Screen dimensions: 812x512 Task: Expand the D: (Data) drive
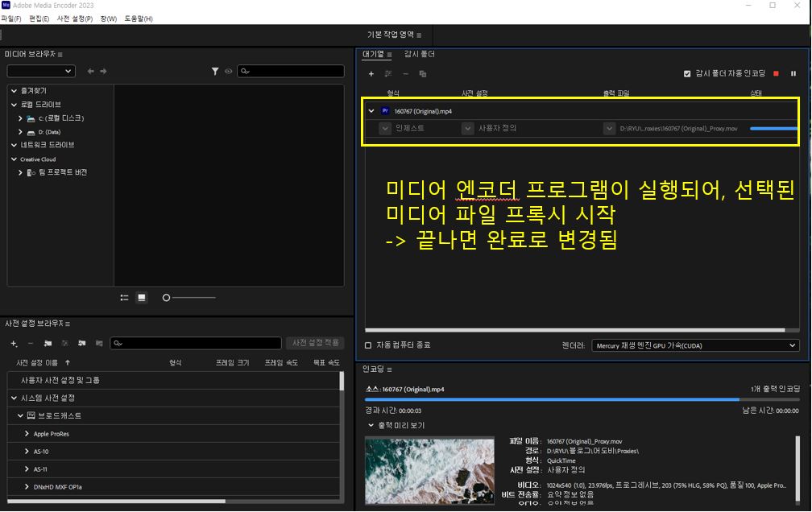point(20,132)
